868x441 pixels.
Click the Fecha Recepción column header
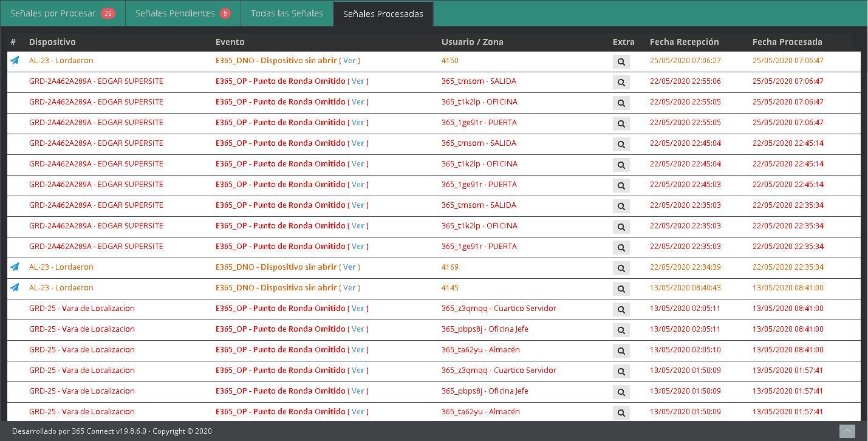pos(684,42)
